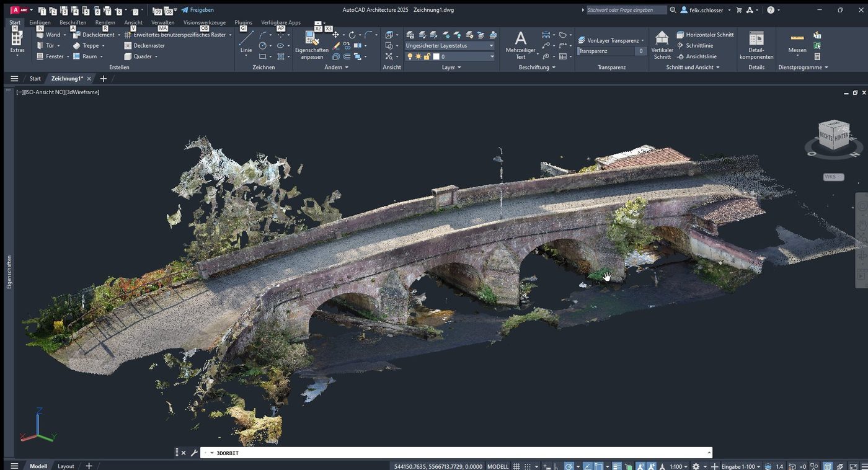This screenshot has height=470, width=868.
Task: Select the Treppe tool
Action: tap(86, 45)
